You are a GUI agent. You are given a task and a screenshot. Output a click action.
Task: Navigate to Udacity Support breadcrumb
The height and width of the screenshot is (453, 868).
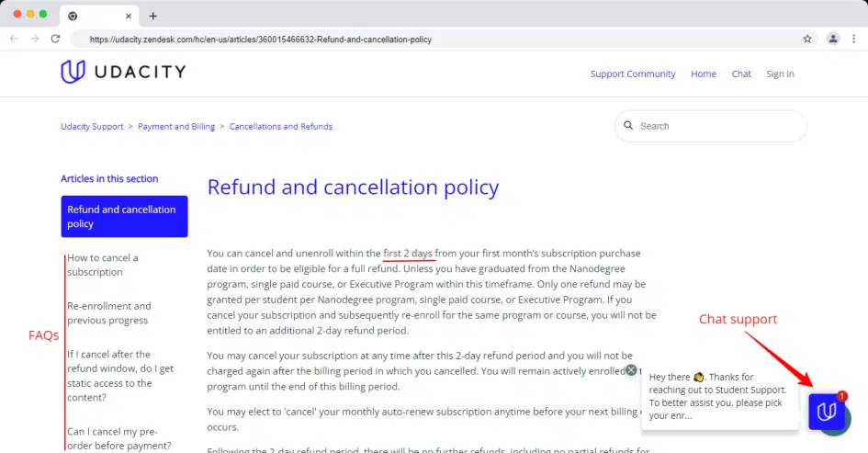[92, 127]
